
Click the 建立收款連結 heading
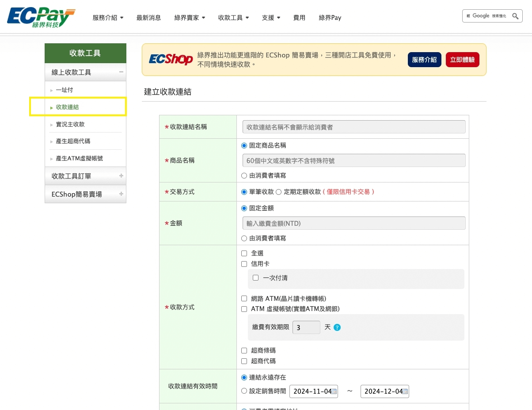pos(168,92)
